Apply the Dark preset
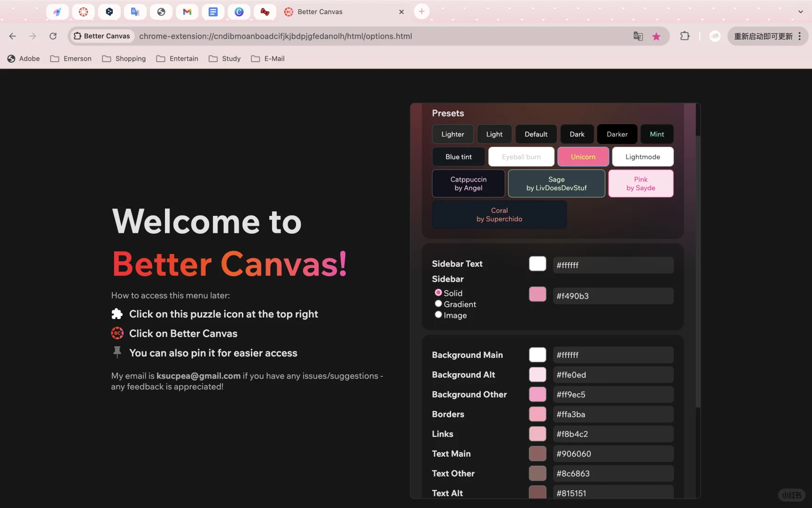 click(x=577, y=134)
